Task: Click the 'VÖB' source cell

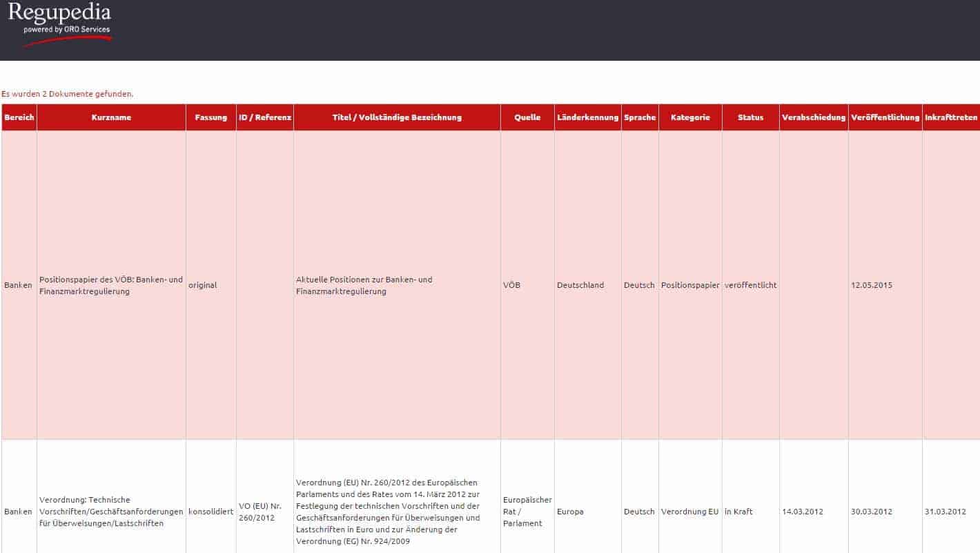Action: 512,285
